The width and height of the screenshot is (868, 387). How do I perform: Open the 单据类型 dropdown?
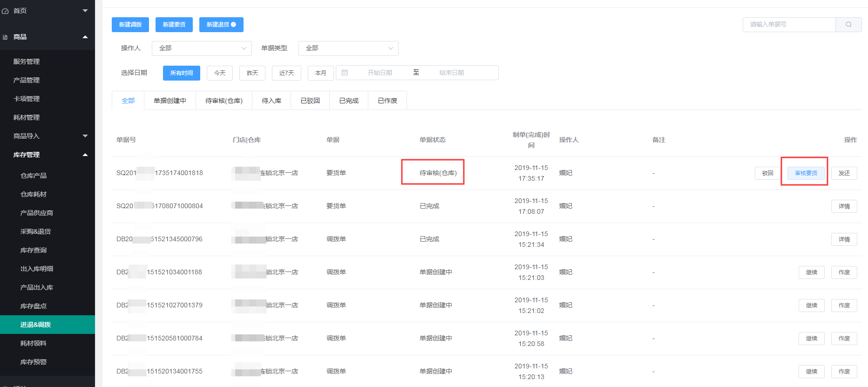pyautogui.click(x=348, y=48)
